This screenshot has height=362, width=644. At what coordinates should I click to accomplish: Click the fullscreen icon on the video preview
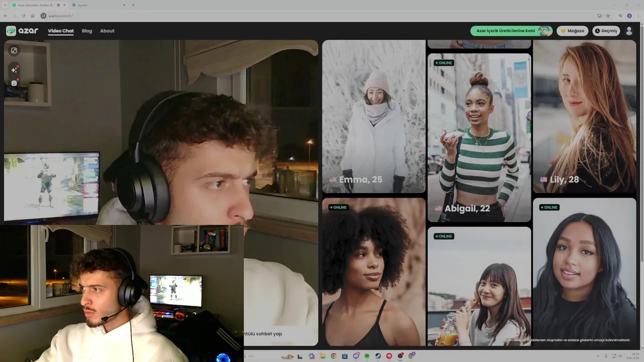point(14,50)
